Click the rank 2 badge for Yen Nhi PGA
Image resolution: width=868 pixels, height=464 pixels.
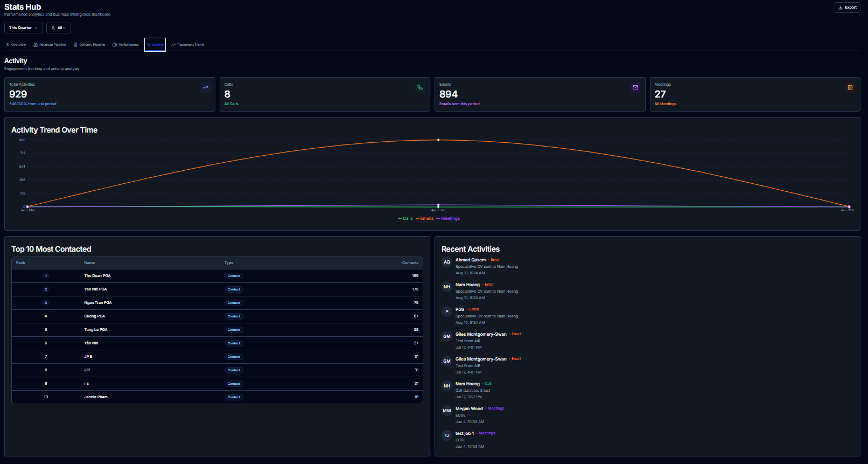pos(46,289)
